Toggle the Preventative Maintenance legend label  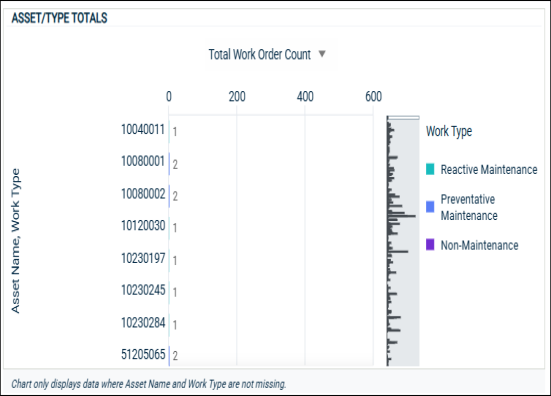coord(469,207)
